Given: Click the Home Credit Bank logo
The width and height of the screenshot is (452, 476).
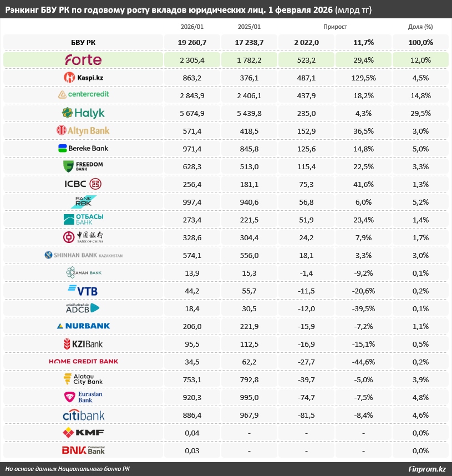Looking at the screenshot, I should [x=83, y=361].
